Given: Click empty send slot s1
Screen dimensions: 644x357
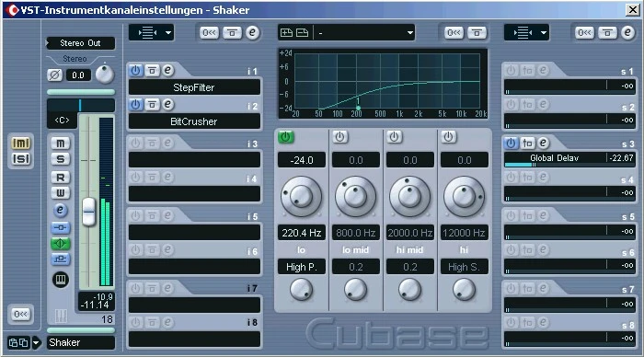Looking at the screenshot, I should [x=569, y=86].
